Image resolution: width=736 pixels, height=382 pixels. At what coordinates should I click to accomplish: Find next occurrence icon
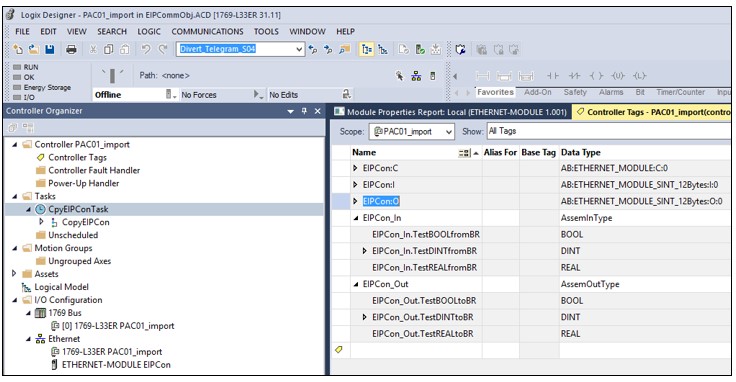329,49
